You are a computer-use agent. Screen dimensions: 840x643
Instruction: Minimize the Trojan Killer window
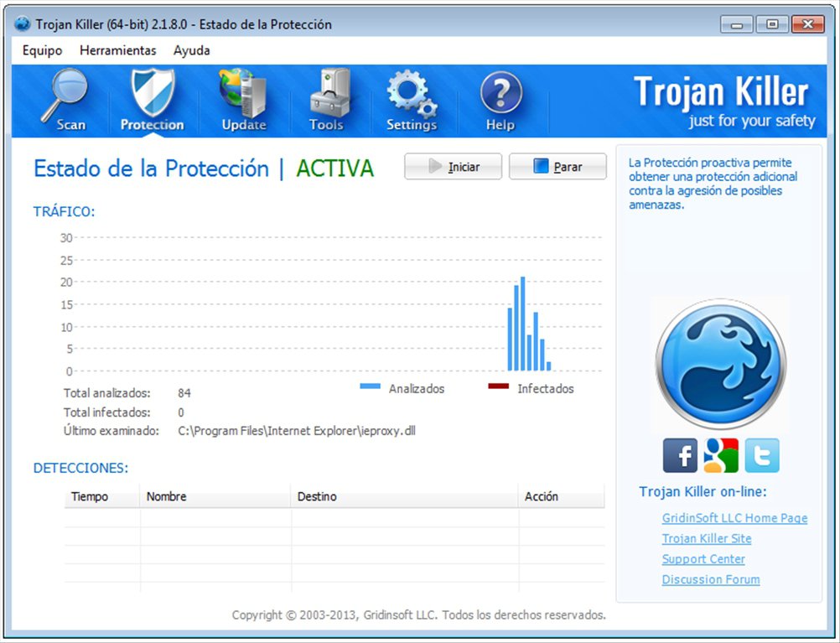click(x=737, y=24)
